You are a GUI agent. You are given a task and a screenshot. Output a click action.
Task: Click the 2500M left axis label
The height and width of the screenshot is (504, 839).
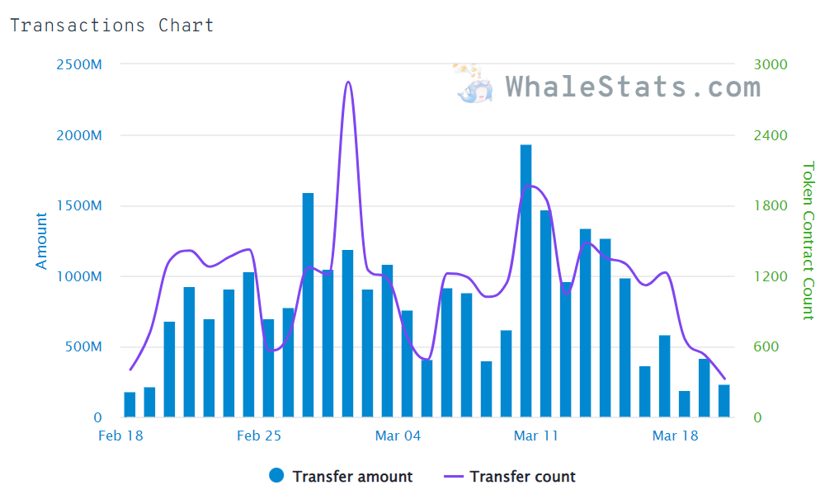[x=78, y=65]
